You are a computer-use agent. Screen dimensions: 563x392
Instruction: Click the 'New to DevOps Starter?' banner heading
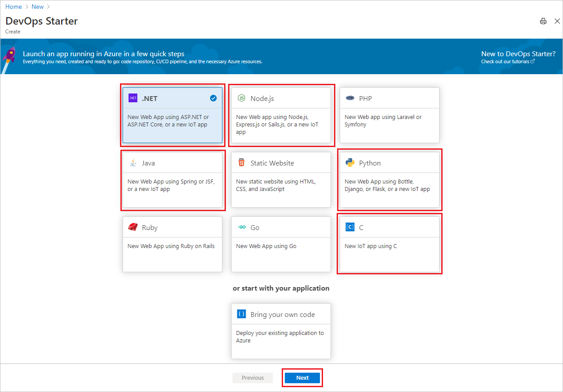tap(518, 54)
